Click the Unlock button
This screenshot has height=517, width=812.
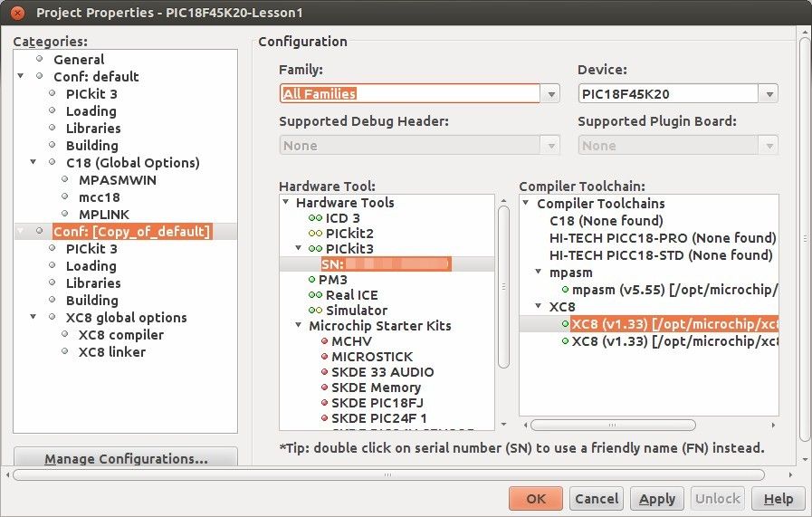click(718, 498)
